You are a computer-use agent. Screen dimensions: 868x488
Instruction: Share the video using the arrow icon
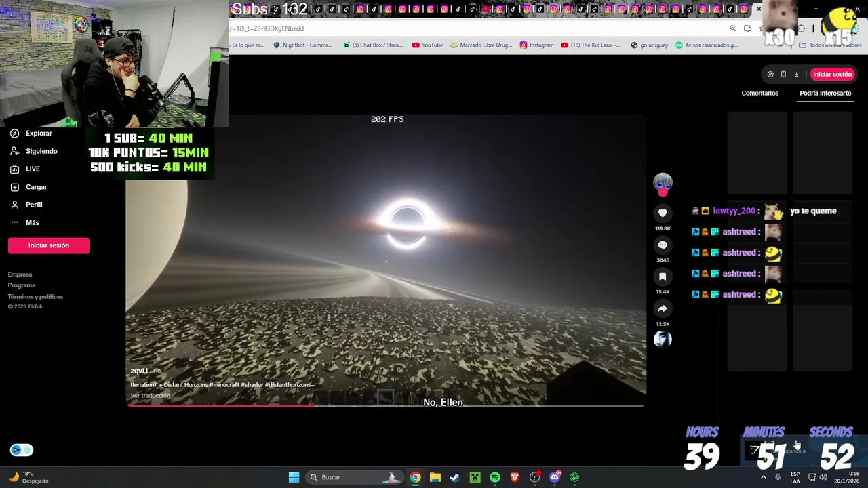click(663, 308)
